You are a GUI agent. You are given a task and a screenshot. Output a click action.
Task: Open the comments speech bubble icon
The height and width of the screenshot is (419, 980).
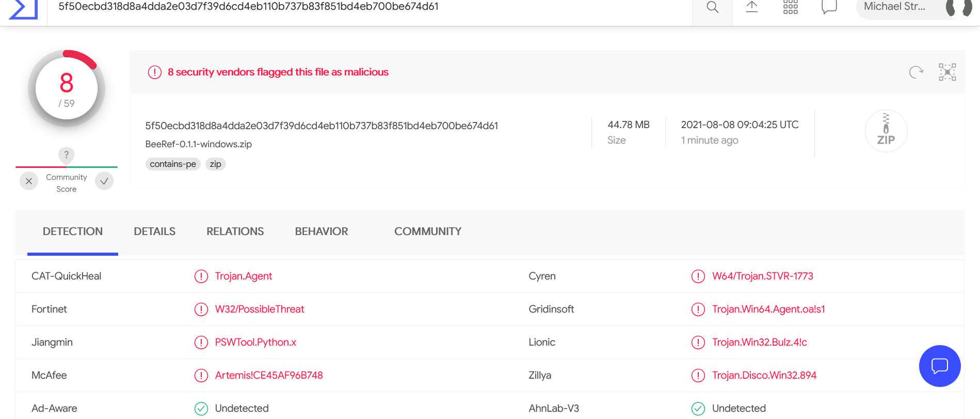click(x=829, y=7)
